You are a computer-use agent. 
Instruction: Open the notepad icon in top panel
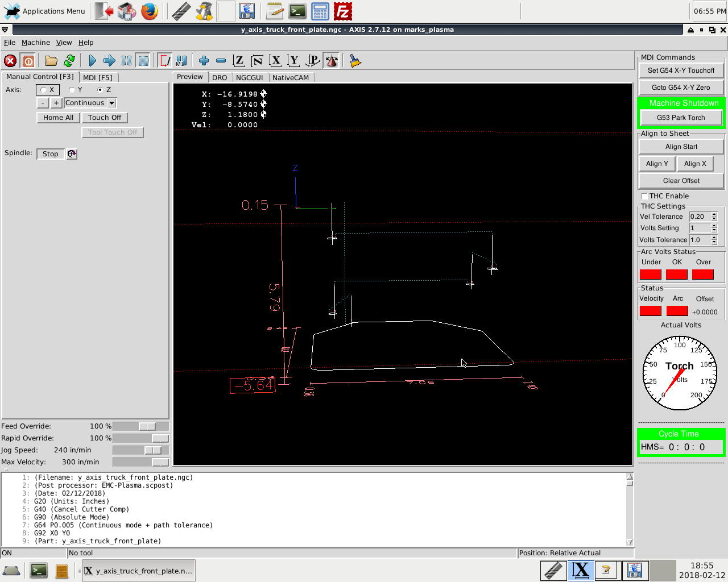coord(275,11)
